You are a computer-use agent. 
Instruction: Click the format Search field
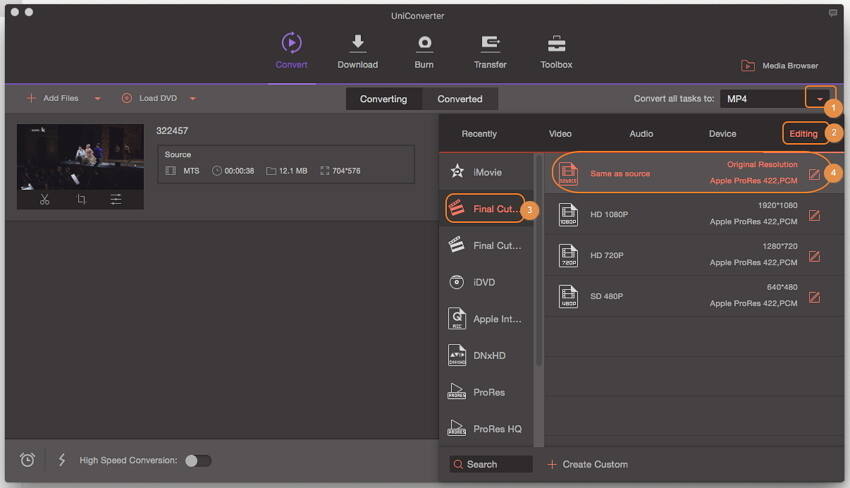coord(491,465)
